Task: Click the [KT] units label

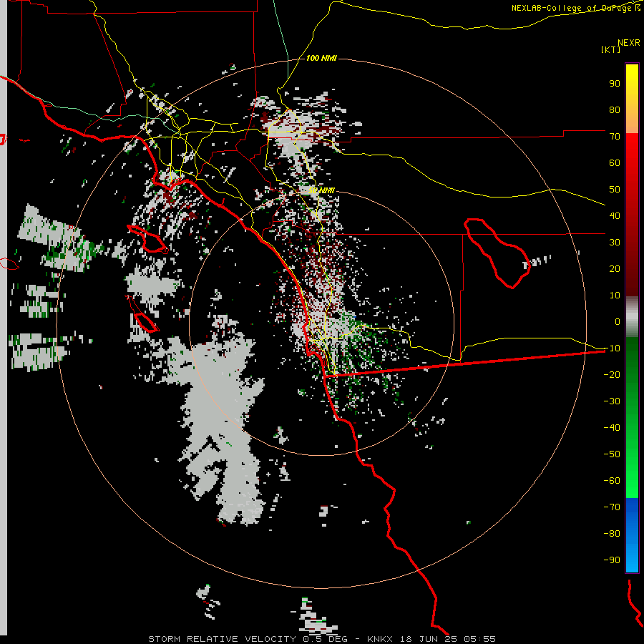Action: 610,49
